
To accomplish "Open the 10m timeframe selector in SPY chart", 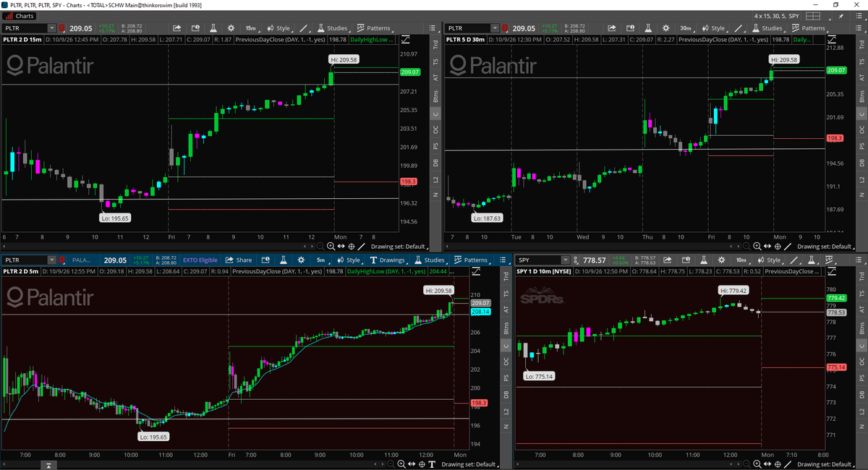I will (741, 260).
